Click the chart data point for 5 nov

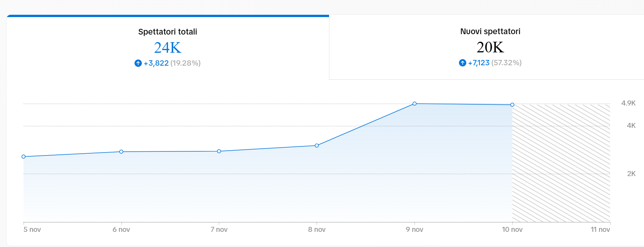click(x=24, y=157)
